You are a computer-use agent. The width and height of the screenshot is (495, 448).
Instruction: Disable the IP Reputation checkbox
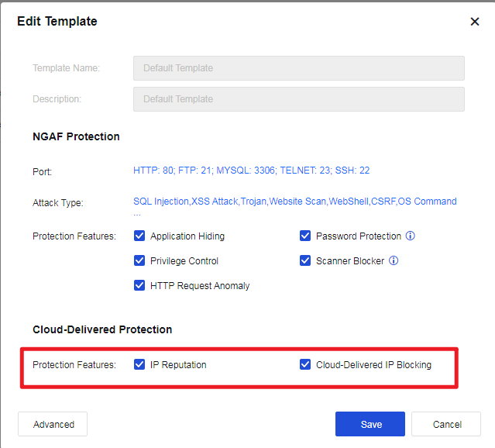pyautogui.click(x=139, y=364)
